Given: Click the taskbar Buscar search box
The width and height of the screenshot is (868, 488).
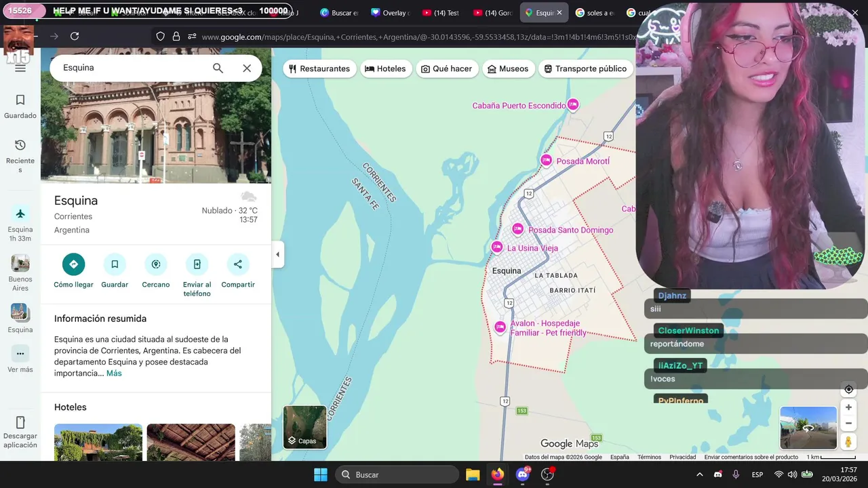Looking at the screenshot, I should tap(396, 474).
